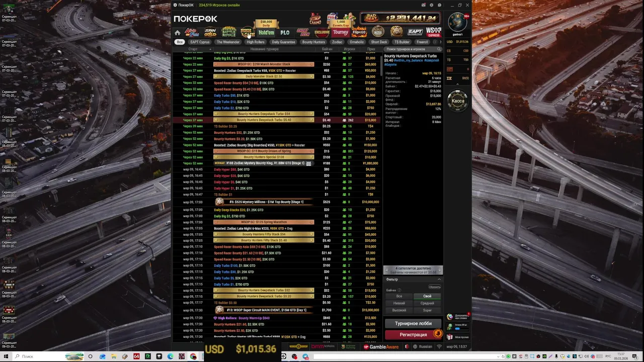644x362 pixels.
Task: Select the Zodiac filter chip
Action: 337,42
